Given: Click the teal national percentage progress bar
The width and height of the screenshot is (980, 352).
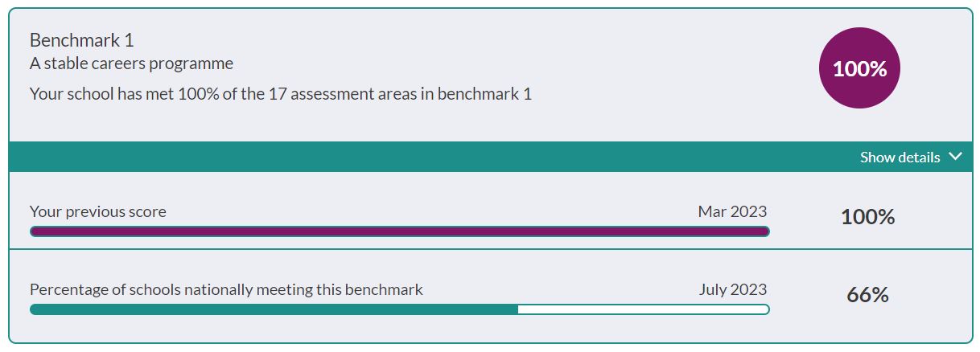Looking at the screenshot, I should [274, 309].
